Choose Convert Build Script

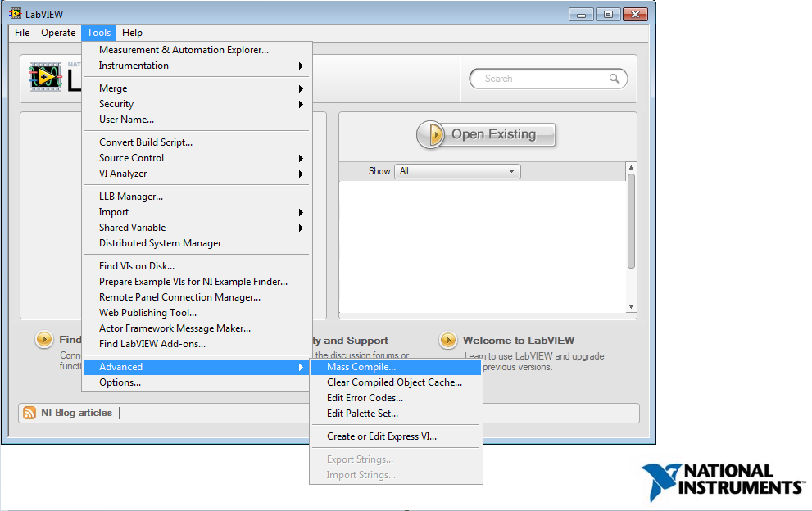(197, 142)
